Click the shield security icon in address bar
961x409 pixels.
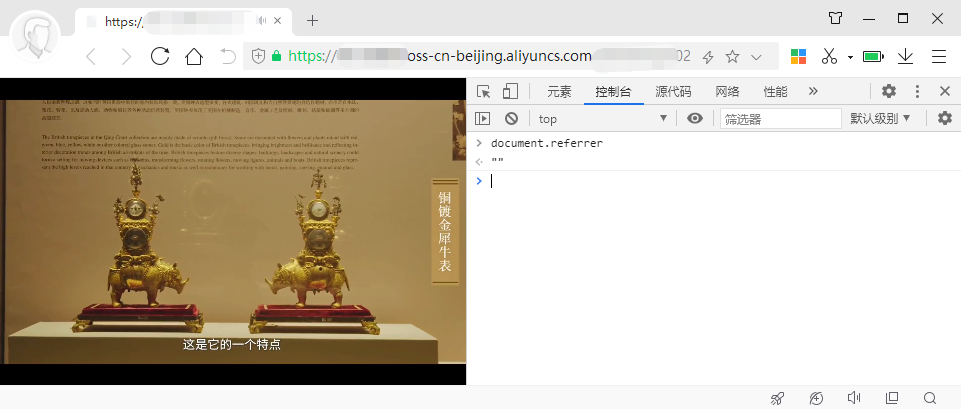259,56
